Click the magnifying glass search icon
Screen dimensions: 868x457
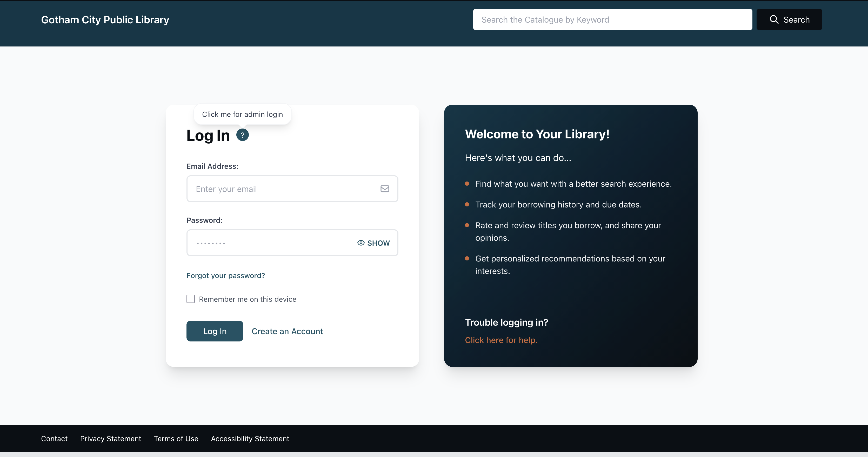click(774, 19)
